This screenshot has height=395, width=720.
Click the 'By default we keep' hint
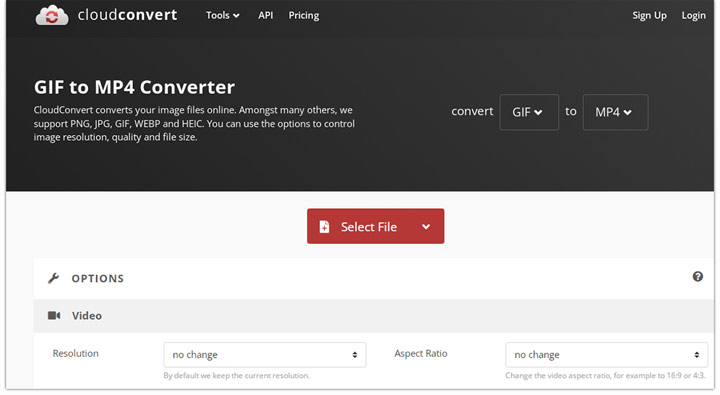pos(236,376)
